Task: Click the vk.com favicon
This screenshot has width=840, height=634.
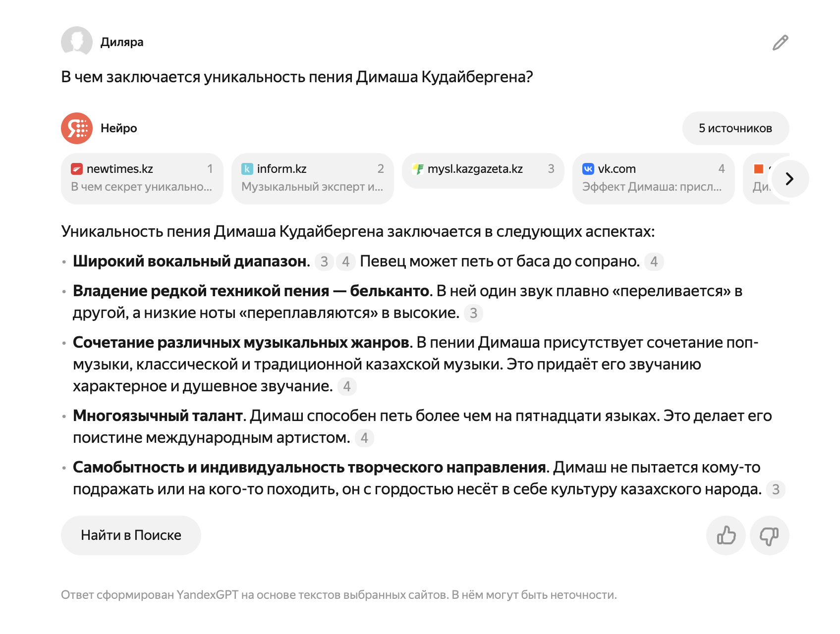Action: point(588,169)
